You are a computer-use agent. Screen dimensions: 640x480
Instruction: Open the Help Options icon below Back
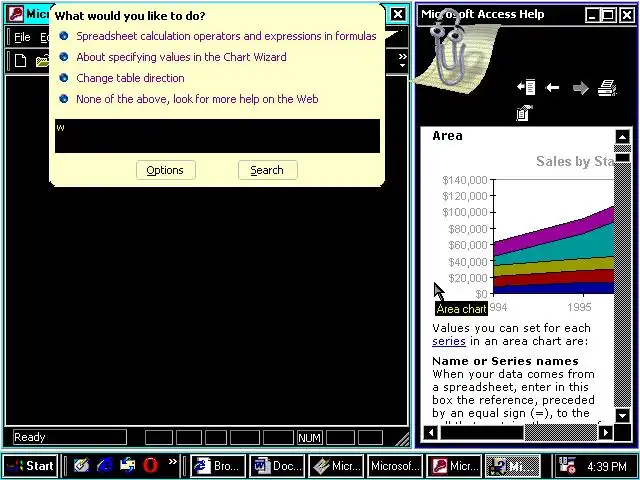(x=524, y=113)
